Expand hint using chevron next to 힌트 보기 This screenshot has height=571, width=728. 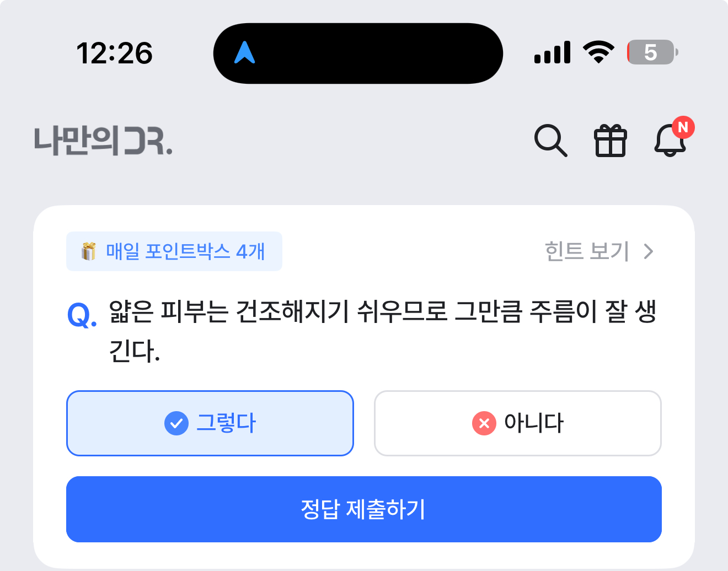click(649, 251)
